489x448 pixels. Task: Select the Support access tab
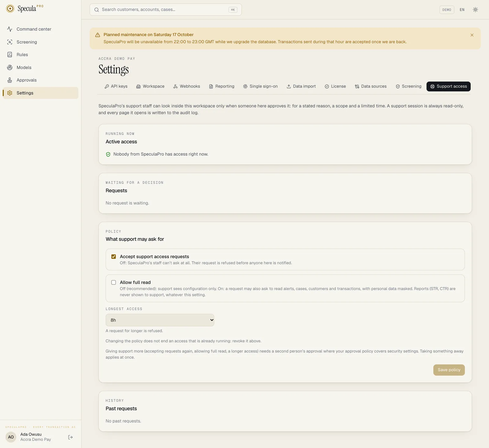448,86
